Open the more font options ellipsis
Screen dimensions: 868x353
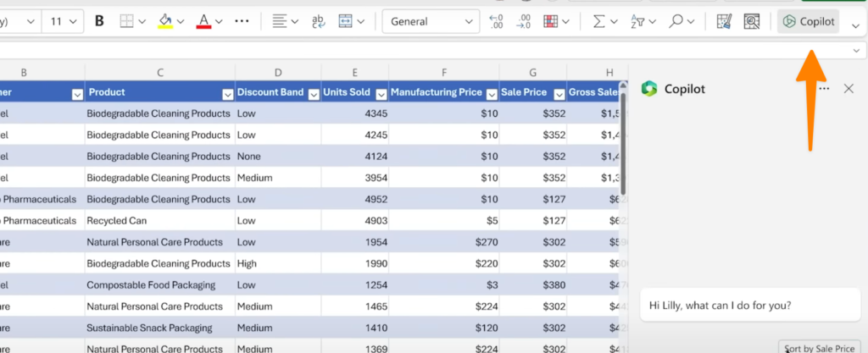click(242, 21)
